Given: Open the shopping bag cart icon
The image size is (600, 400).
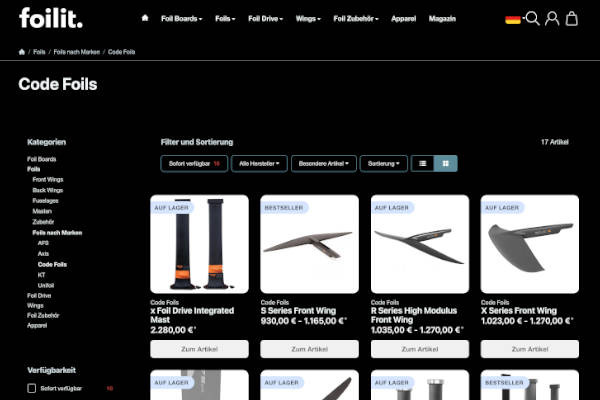Looking at the screenshot, I should (572, 18).
